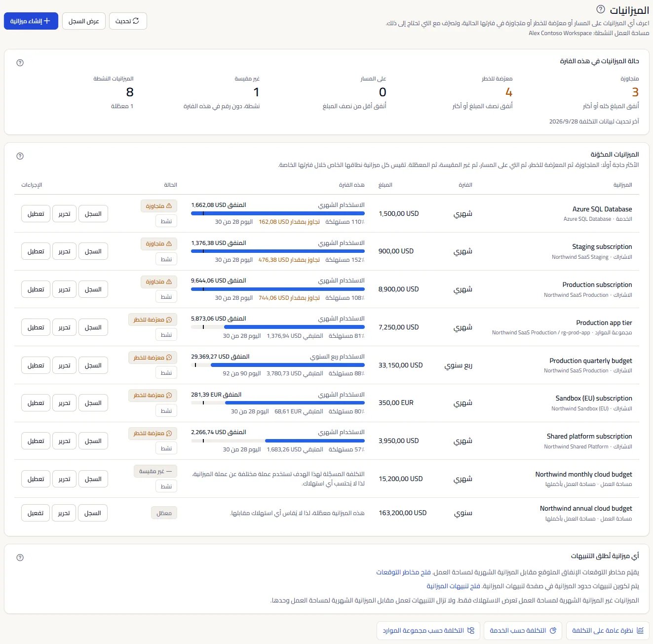Open the عرض السجل button

84,21
